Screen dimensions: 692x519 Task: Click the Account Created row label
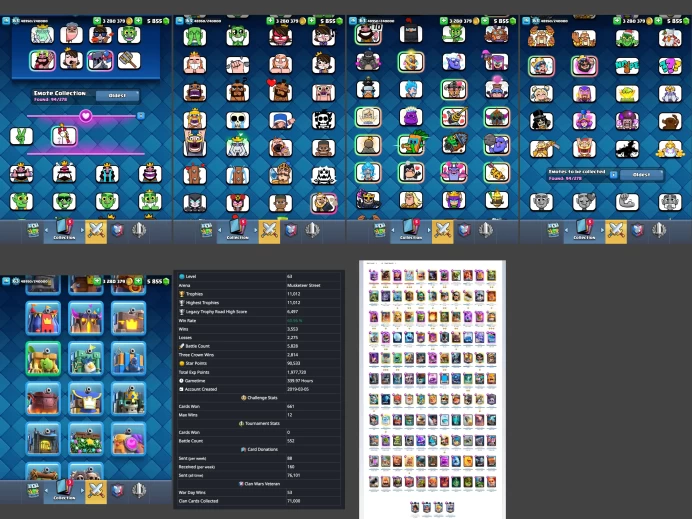click(201, 389)
